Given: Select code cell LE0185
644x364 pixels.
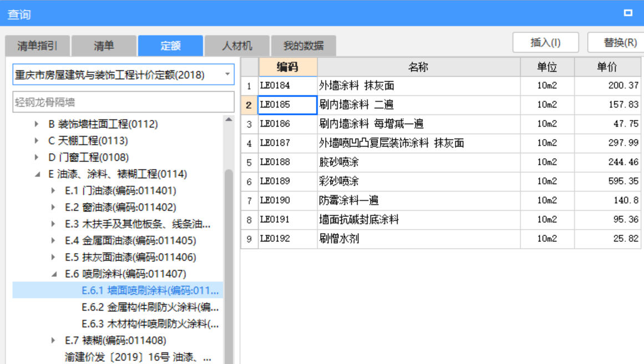Looking at the screenshot, I should (x=287, y=105).
